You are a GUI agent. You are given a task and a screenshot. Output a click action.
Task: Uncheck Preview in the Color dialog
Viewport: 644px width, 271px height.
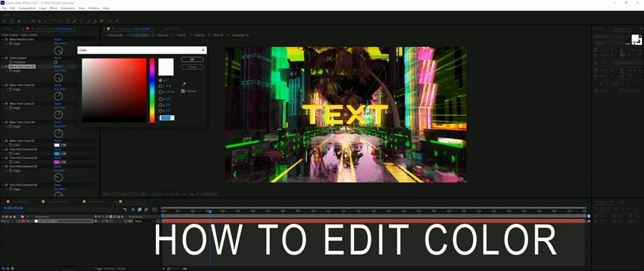click(x=182, y=91)
